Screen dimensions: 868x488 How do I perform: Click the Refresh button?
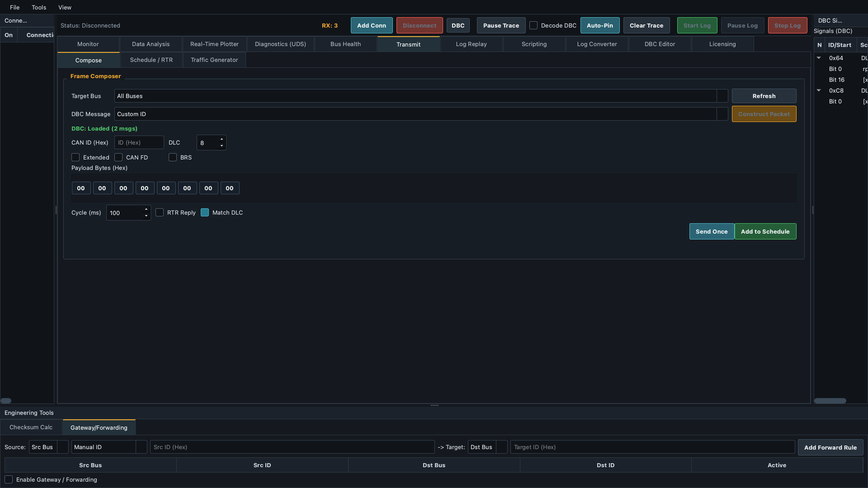[x=764, y=96]
